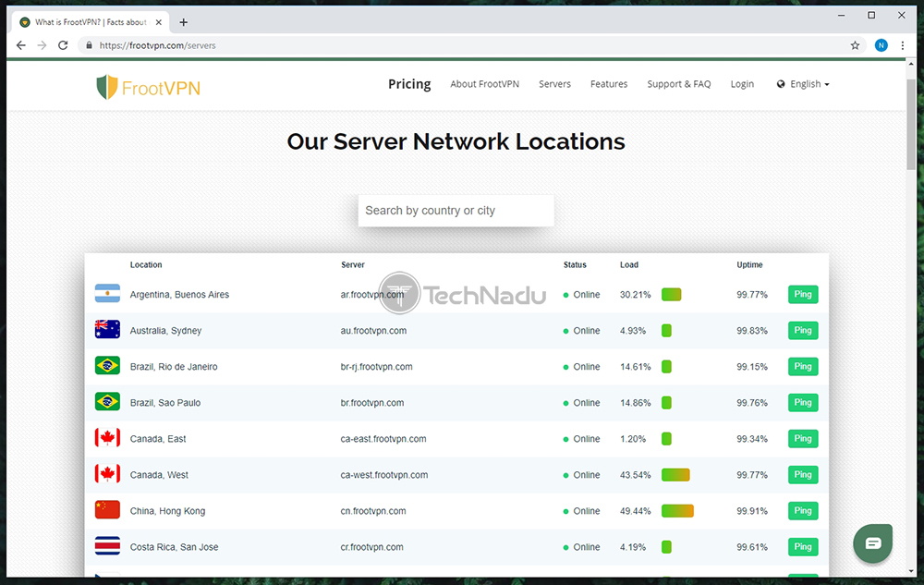Ping the China, Hong Kong server
924x585 pixels.
pyautogui.click(x=803, y=510)
